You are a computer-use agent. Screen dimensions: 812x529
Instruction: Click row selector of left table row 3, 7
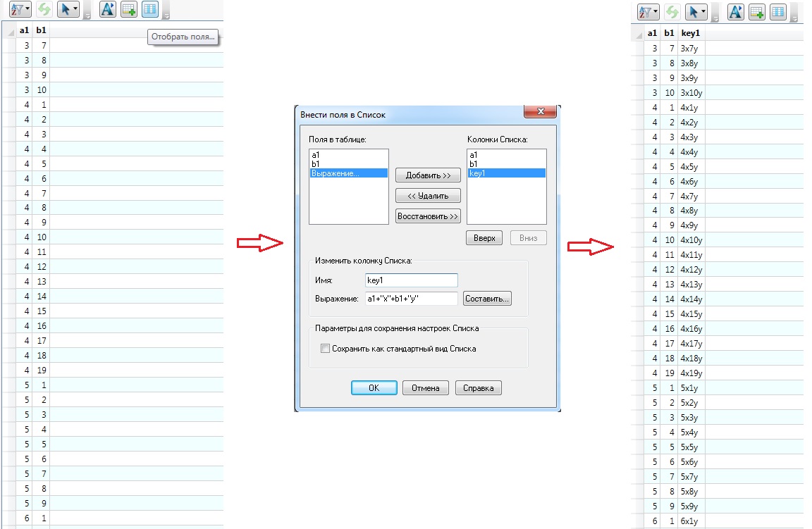(x=9, y=46)
